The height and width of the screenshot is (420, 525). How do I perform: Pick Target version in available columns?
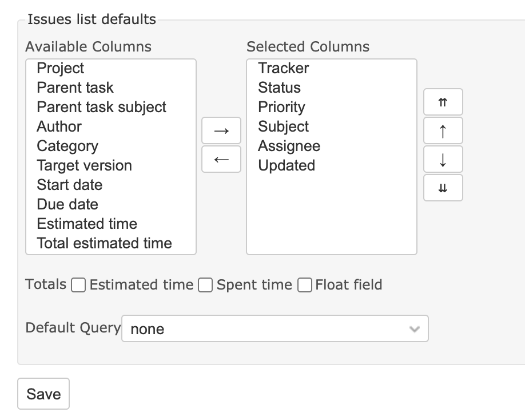tap(84, 166)
